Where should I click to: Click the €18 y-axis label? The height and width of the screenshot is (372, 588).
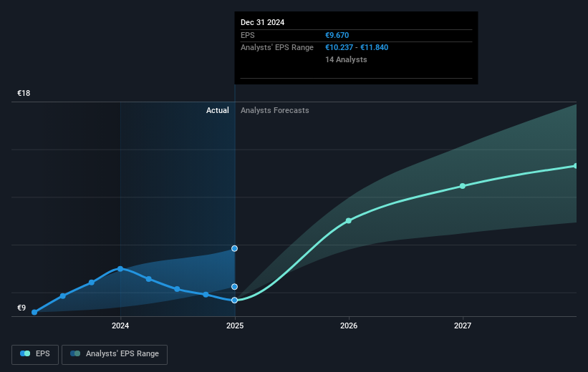point(24,93)
